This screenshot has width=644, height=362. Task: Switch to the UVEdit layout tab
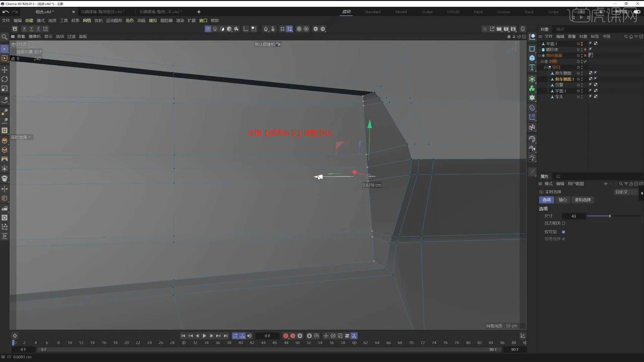(x=453, y=12)
